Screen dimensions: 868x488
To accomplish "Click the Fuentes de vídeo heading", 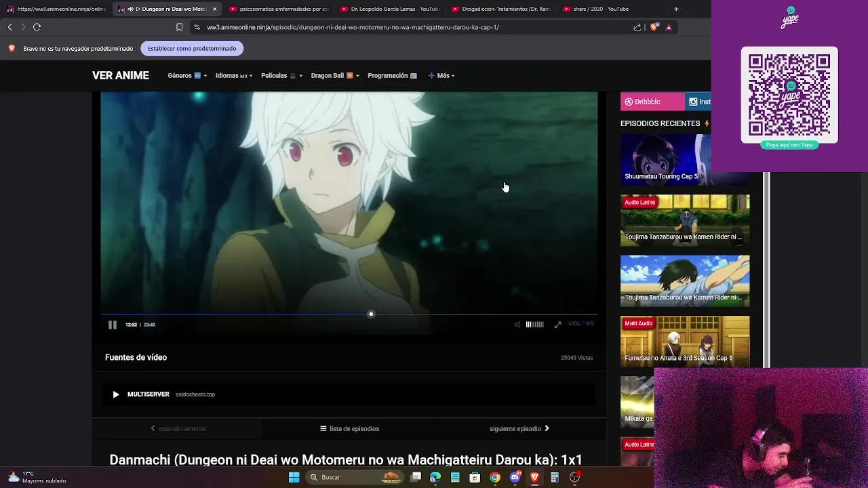I will (136, 357).
